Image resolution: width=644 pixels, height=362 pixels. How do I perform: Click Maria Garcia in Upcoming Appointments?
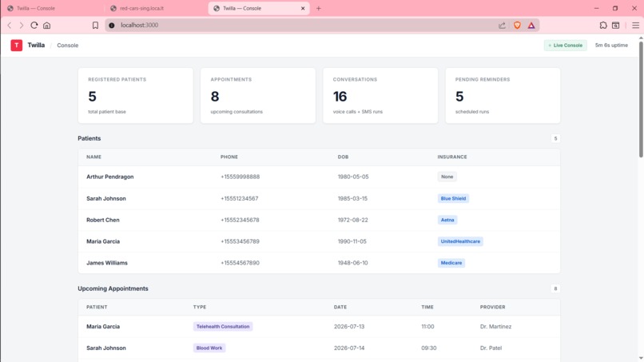[103, 326]
